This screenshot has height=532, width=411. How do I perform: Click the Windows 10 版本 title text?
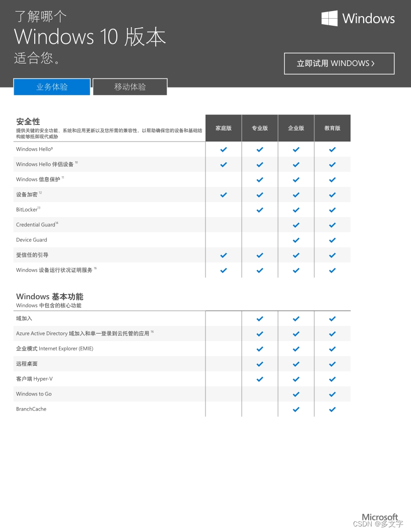pyautogui.click(x=90, y=37)
